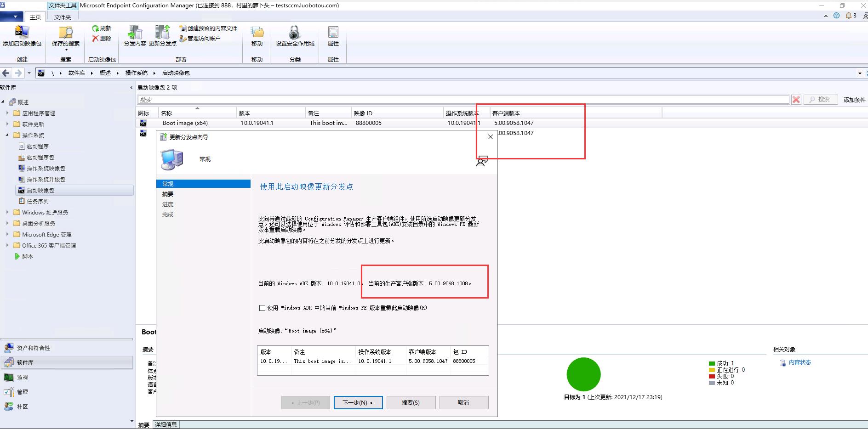This screenshot has width=868, height=429.
Task: Click Refresh (刷新) in ribbon
Action: pos(102,28)
